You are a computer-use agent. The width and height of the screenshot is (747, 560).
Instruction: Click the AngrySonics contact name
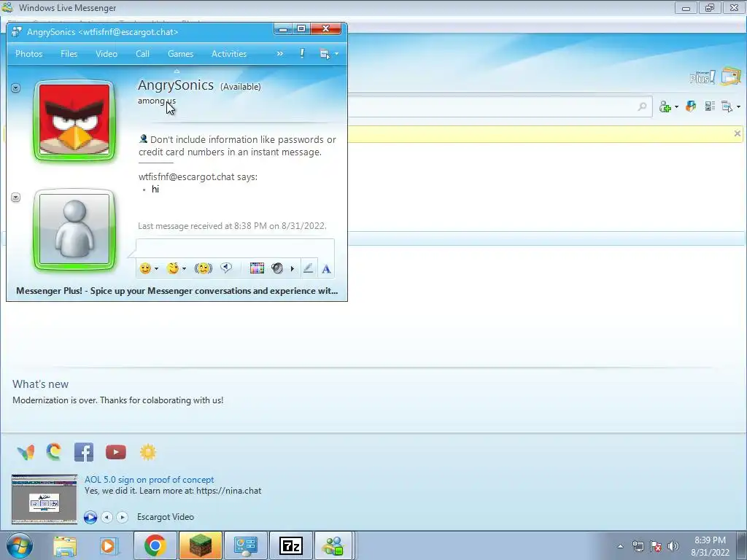pyautogui.click(x=176, y=85)
